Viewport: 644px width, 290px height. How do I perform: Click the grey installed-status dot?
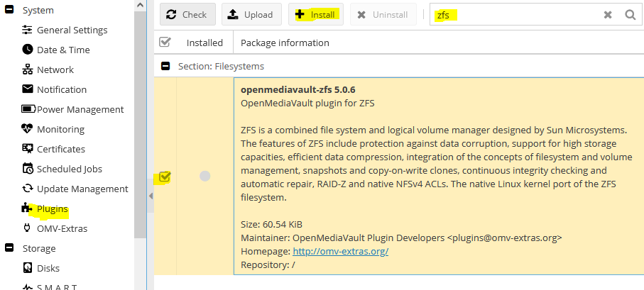pos(205,176)
